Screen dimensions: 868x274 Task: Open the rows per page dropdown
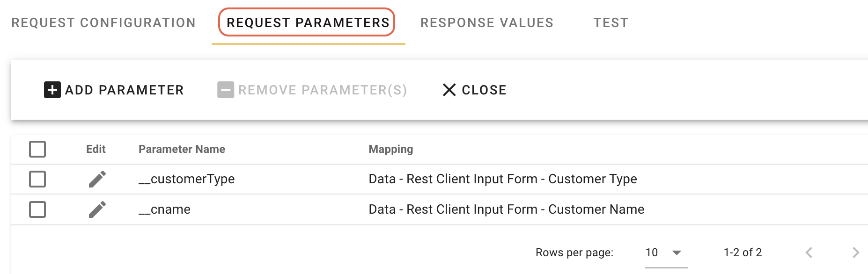(x=664, y=252)
